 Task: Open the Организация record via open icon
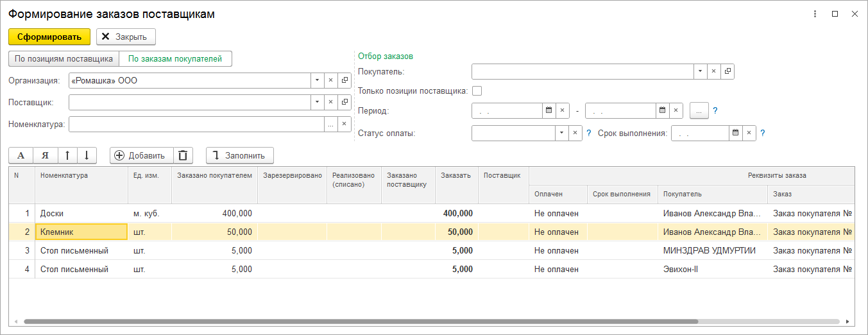click(345, 81)
